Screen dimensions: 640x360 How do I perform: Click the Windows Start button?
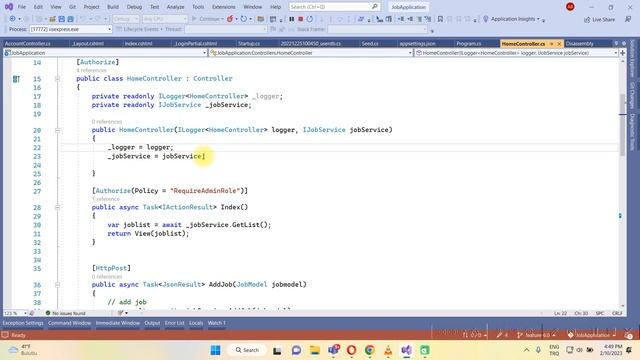point(216,350)
